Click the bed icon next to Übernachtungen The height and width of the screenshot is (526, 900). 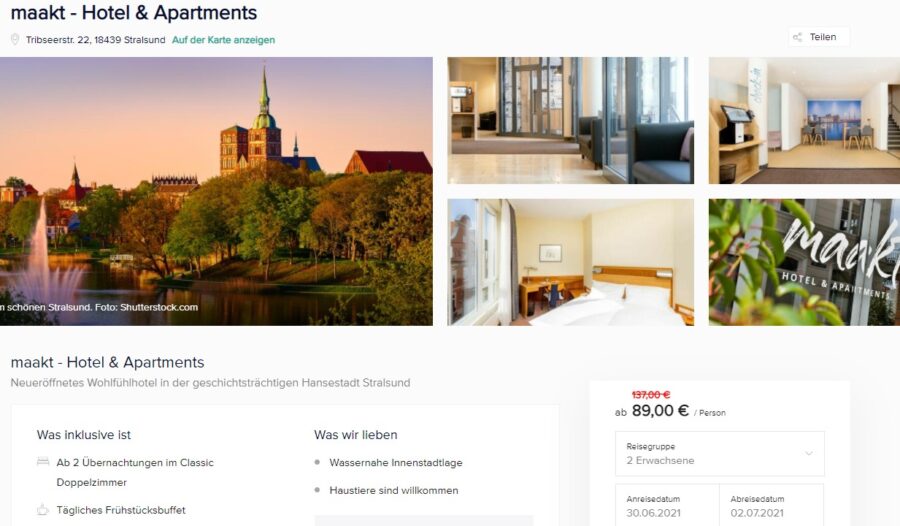click(x=42, y=462)
